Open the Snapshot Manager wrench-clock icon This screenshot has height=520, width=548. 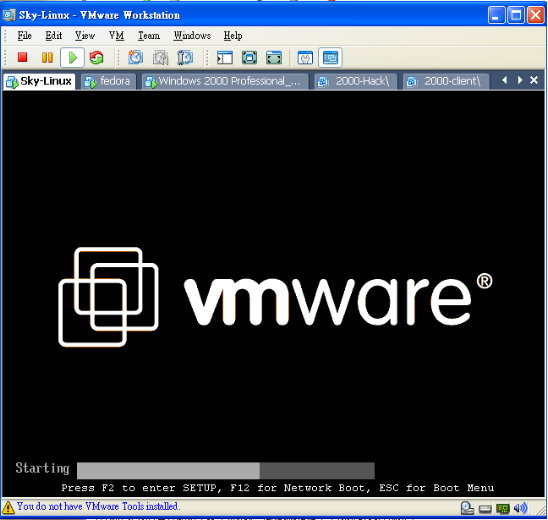(185, 58)
